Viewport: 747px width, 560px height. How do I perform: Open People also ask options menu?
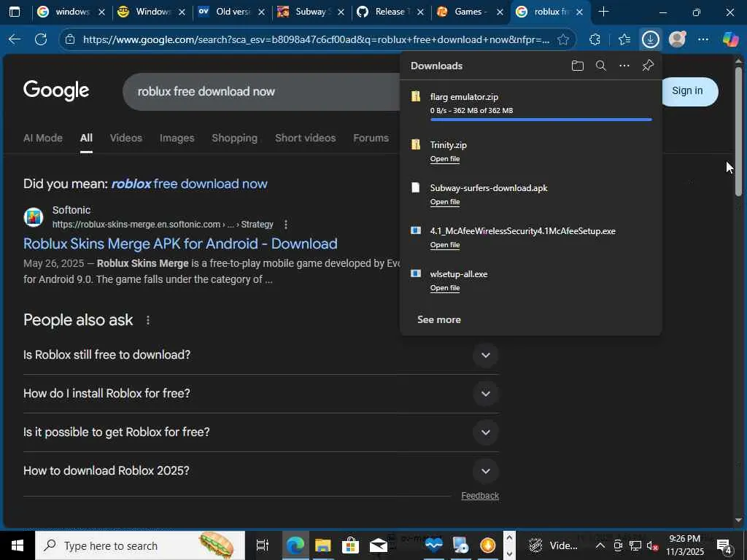click(x=148, y=320)
